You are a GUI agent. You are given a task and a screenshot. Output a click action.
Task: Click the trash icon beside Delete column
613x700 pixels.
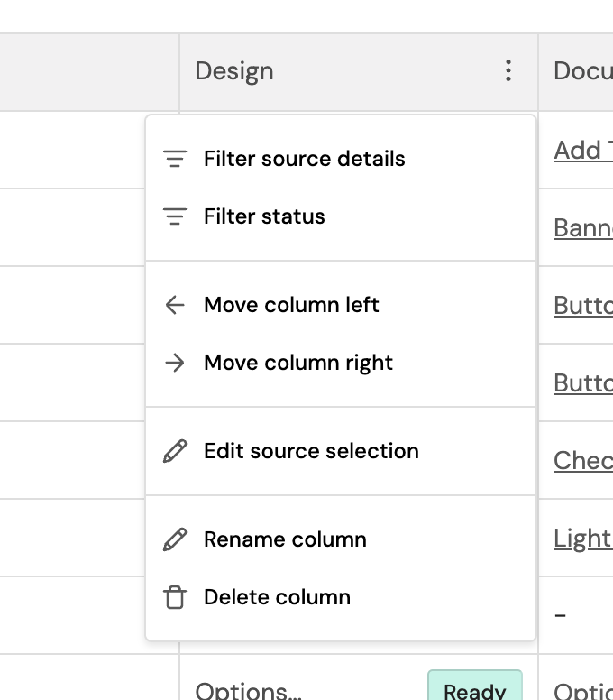175,598
